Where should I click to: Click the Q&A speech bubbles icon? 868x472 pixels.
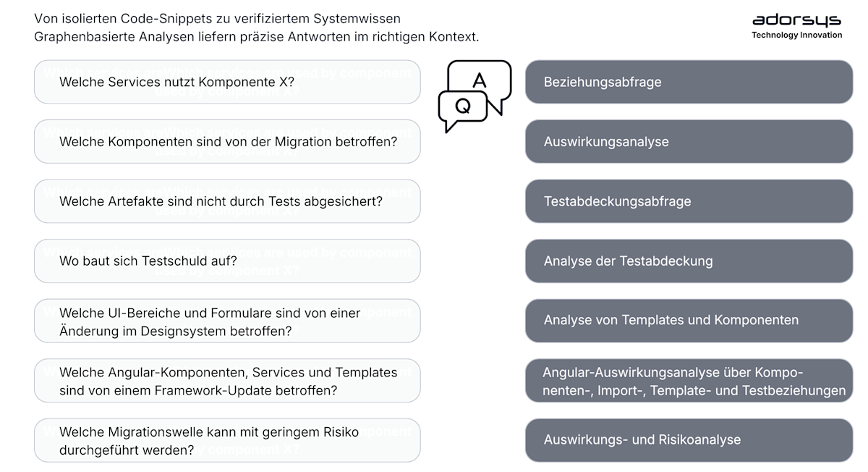pyautogui.click(x=475, y=96)
